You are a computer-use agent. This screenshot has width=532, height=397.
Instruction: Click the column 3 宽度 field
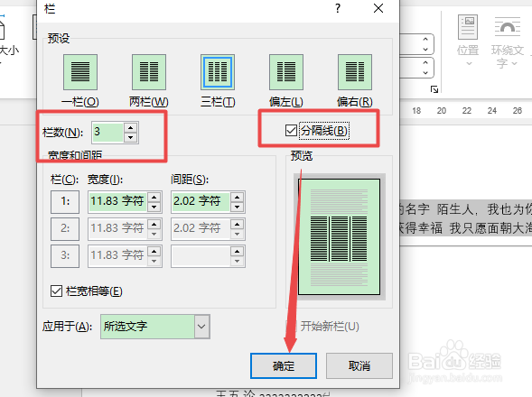coord(117,256)
